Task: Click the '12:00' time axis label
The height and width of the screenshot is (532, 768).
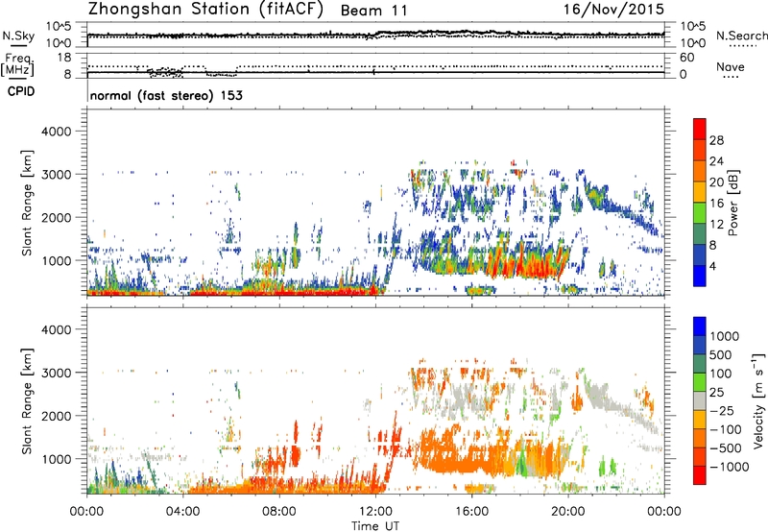Action: (x=375, y=512)
